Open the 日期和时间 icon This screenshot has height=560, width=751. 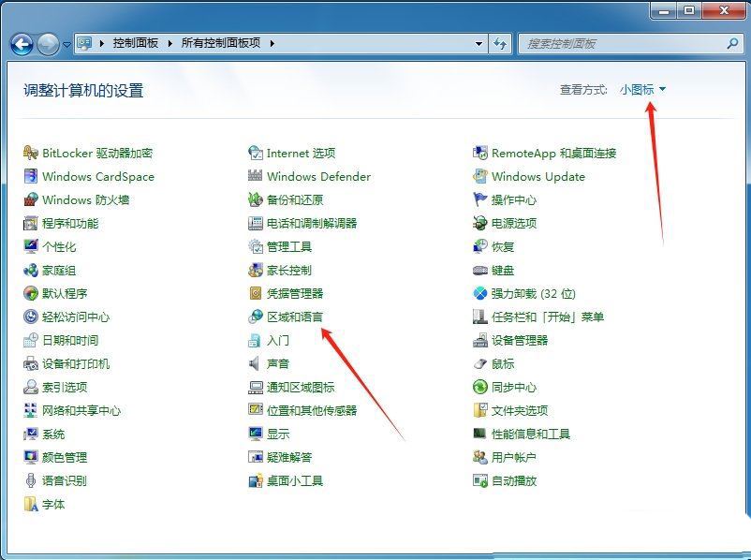(x=31, y=340)
